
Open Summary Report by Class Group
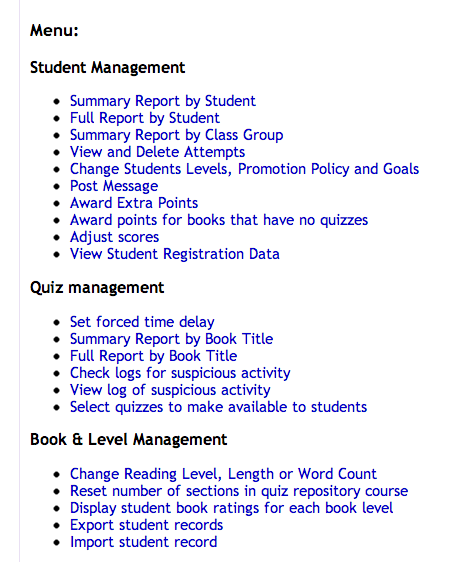point(176,135)
